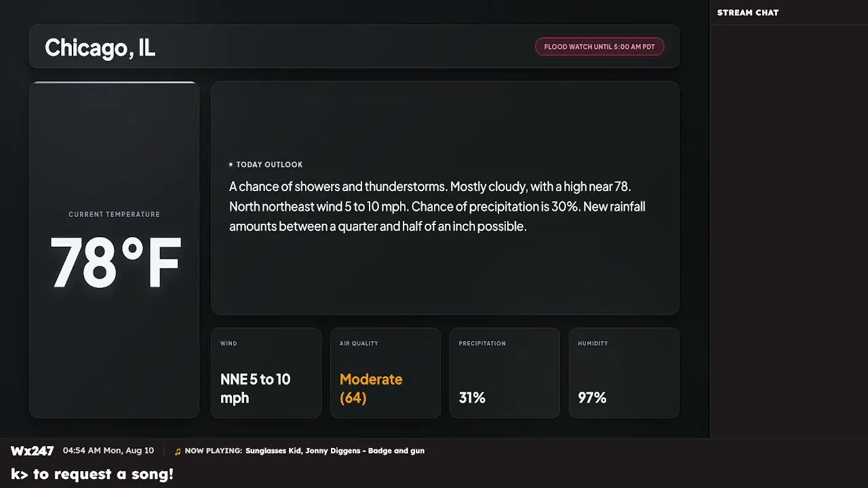Click the empty Stream Chat message area
868x488 pixels.
789,230
